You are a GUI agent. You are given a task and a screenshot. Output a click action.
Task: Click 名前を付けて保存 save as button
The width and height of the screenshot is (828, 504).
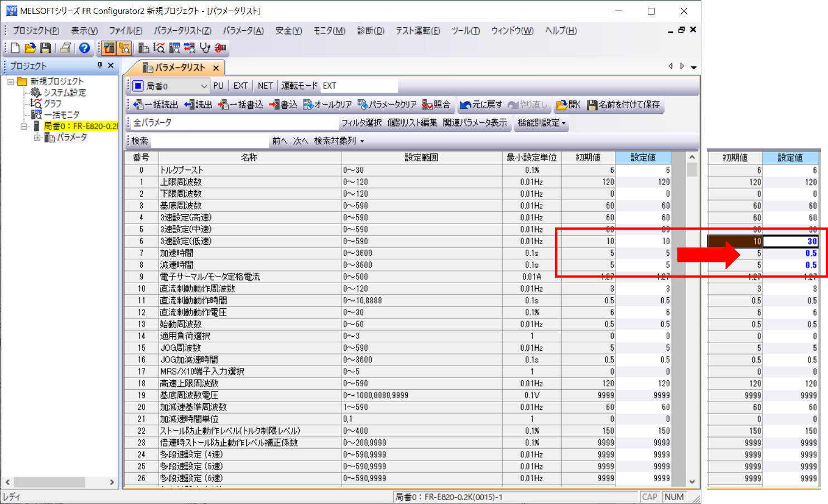coord(623,104)
